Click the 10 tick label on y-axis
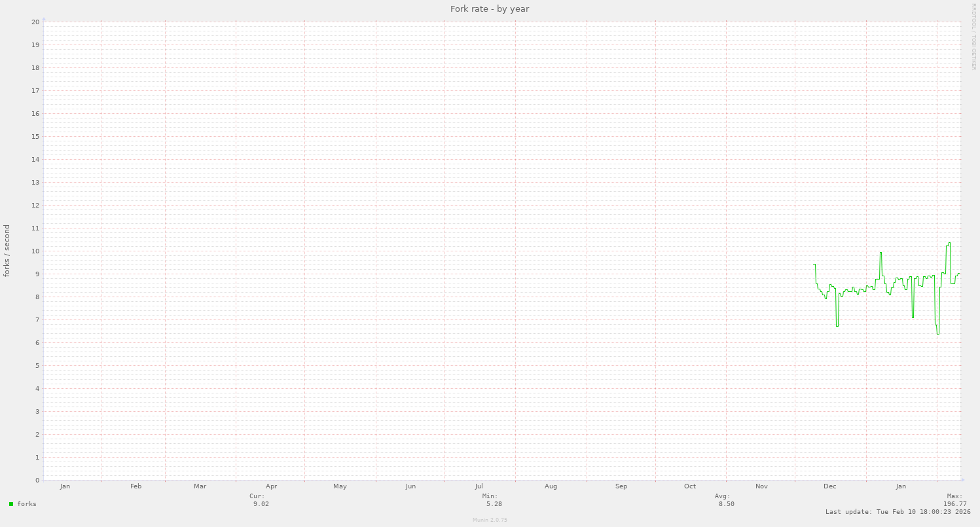The image size is (980, 527). [35, 251]
